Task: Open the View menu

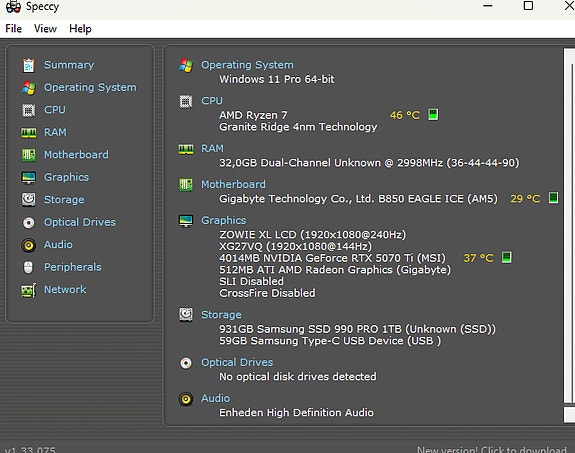Action: point(45,29)
